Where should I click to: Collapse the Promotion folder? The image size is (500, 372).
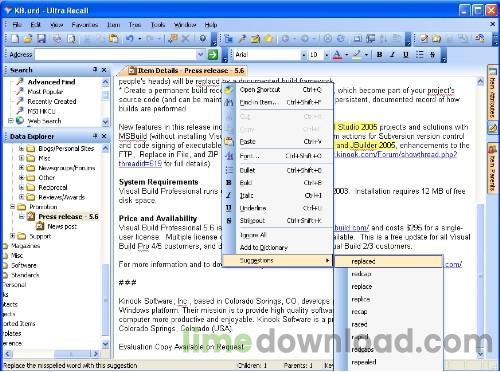[12, 207]
